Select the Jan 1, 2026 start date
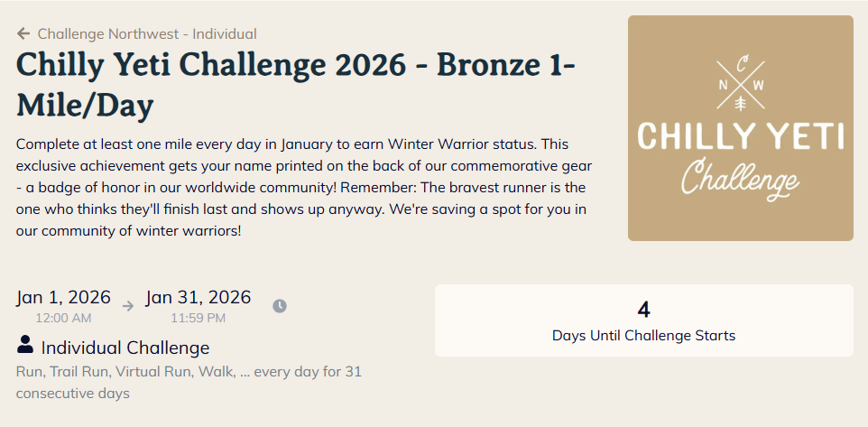The width and height of the screenshot is (868, 427). [63, 298]
